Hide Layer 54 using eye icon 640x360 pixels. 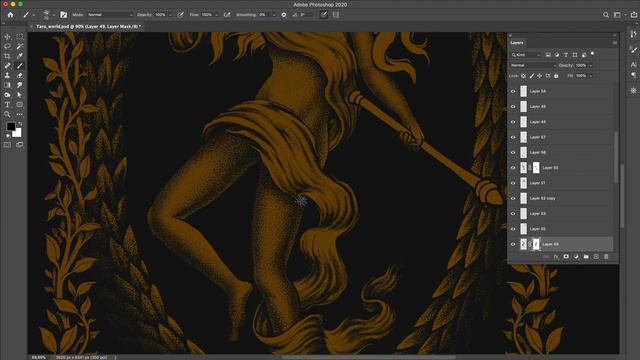[x=513, y=91]
